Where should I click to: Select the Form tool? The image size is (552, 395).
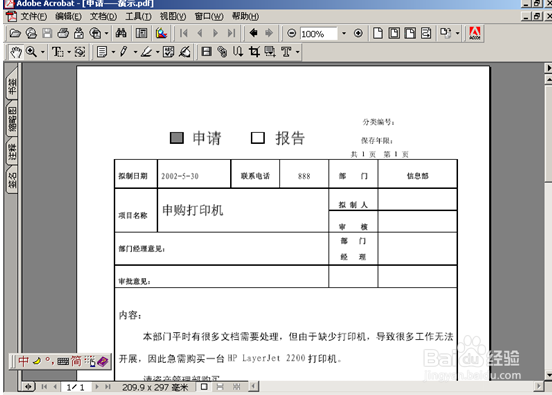(x=270, y=52)
